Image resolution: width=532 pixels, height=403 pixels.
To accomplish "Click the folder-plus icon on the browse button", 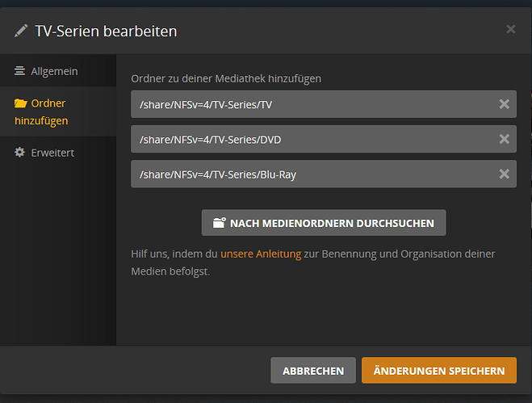I will pyautogui.click(x=220, y=223).
